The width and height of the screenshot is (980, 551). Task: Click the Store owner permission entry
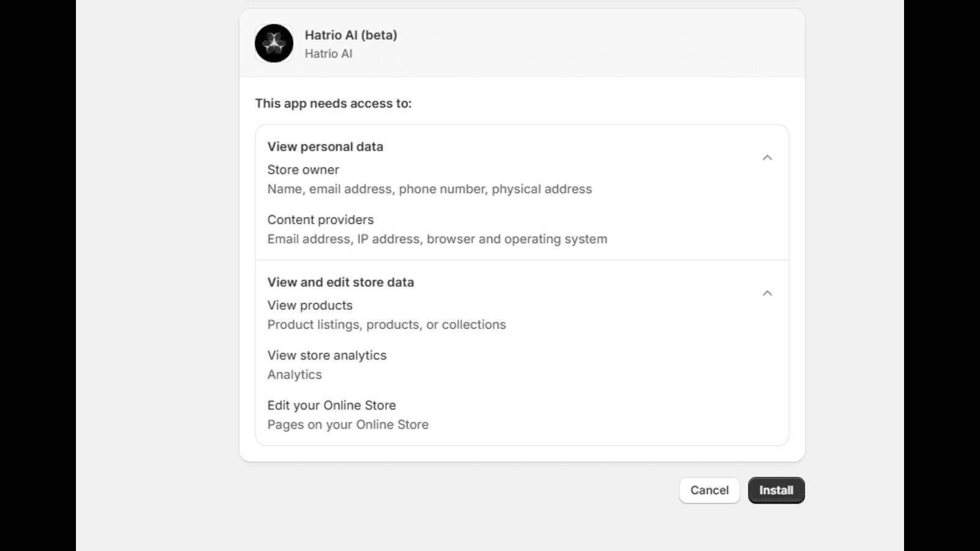303,170
